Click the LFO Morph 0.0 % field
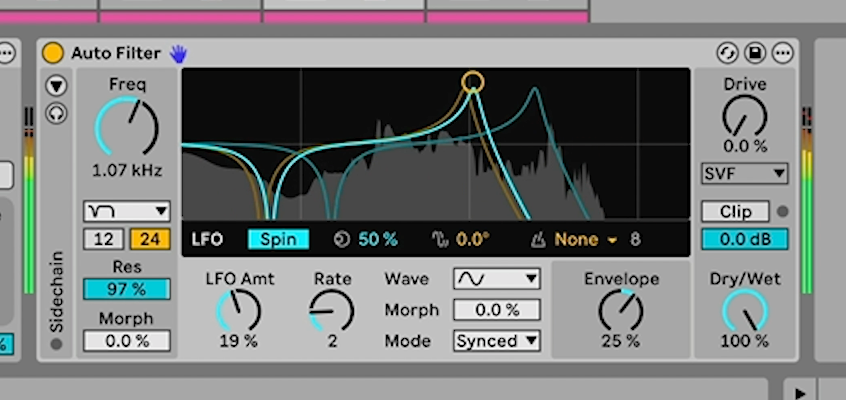846x400 pixels. coord(497,310)
